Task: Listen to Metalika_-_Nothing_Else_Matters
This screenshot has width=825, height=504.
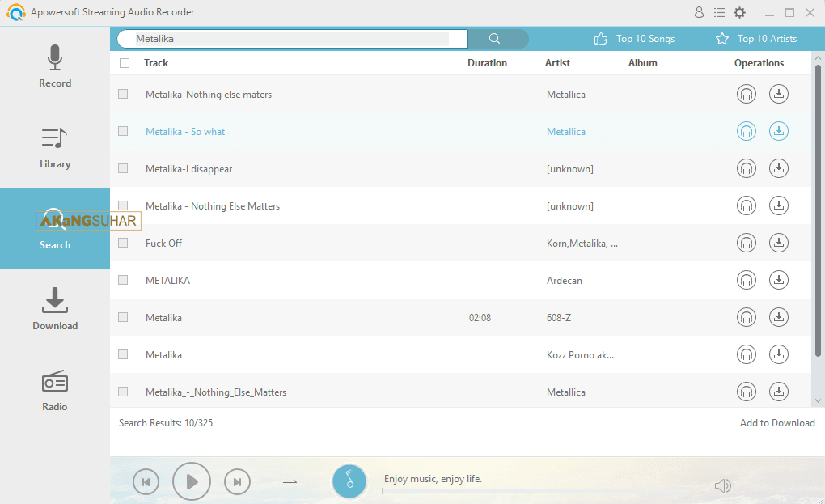Action: [x=746, y=392]
